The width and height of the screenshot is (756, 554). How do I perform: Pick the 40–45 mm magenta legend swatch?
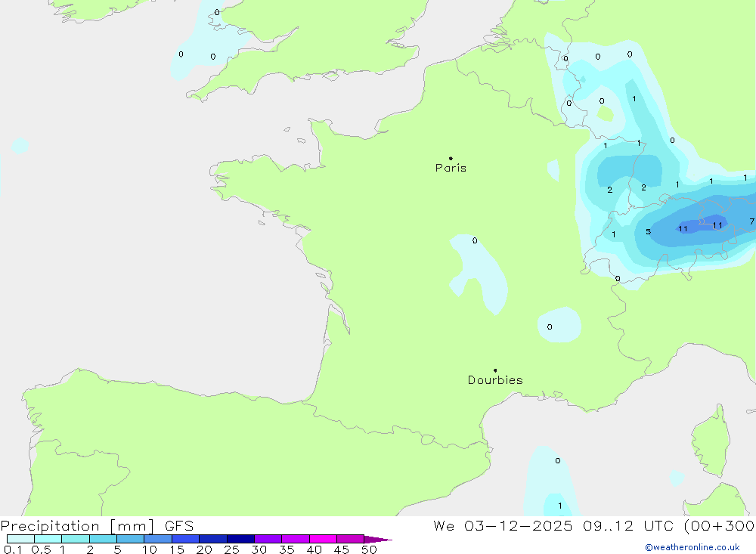click(323, 539)
